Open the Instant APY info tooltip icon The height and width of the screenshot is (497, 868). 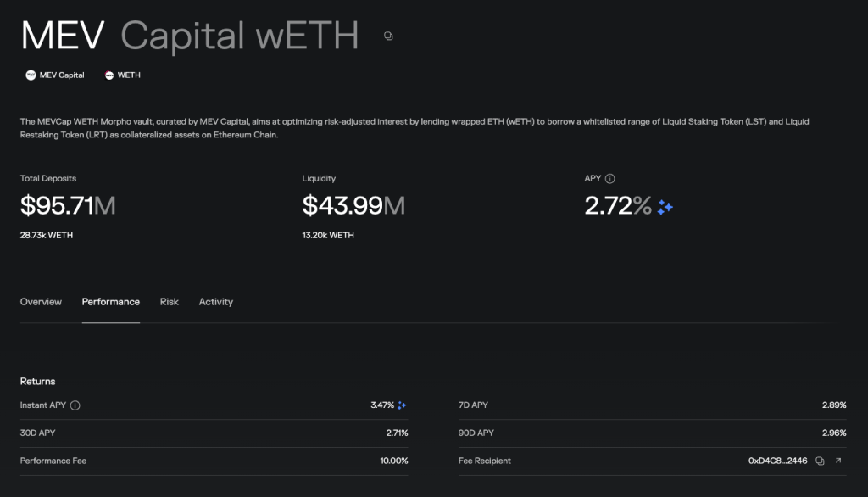coord(75,405)
